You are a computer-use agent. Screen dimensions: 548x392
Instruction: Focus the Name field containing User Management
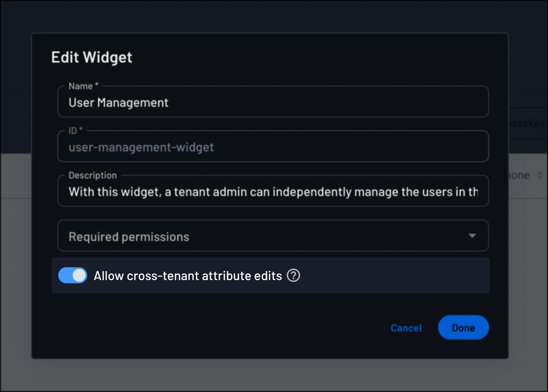click(273, 102)
